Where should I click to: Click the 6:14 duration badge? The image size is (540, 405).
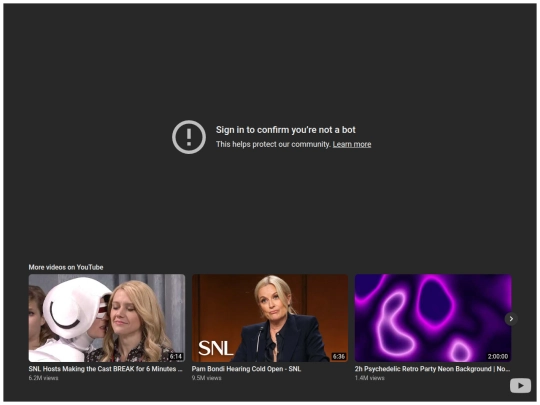pos(176,356)
